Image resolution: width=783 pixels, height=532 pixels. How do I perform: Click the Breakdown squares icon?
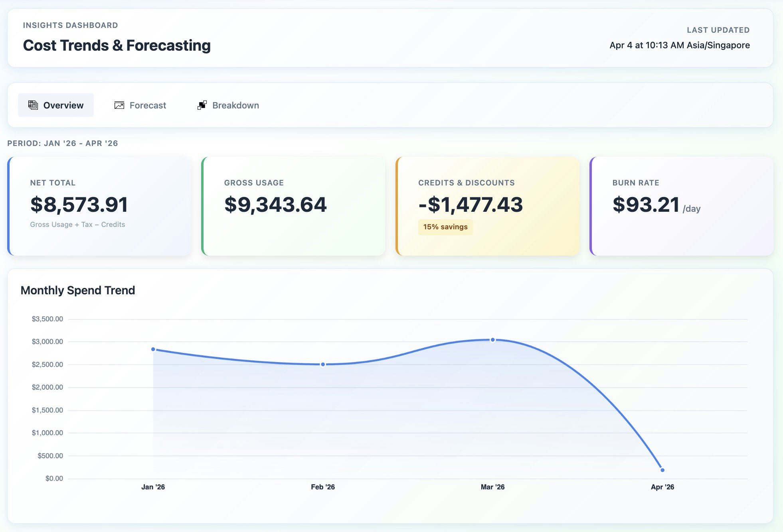pyautogui.click(x=202, y=105)
